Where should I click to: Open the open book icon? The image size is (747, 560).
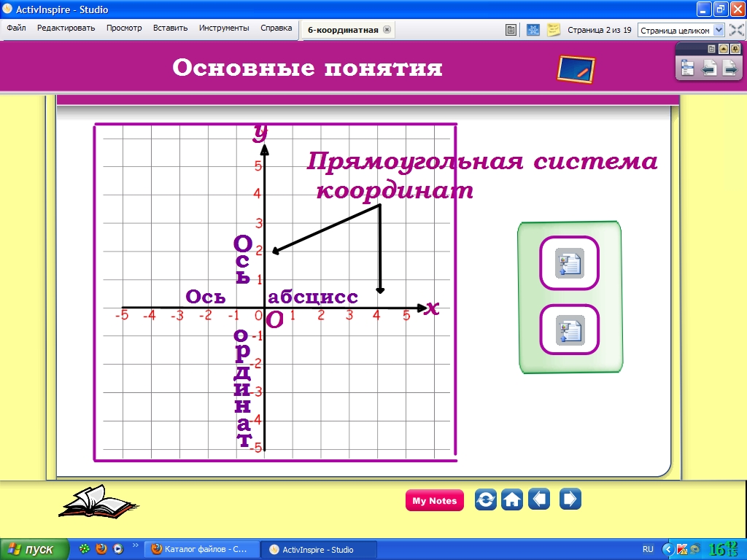[96, 502]
